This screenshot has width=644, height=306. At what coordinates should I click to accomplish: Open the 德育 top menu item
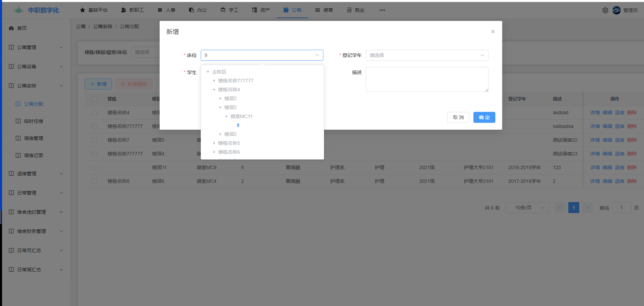324,10
